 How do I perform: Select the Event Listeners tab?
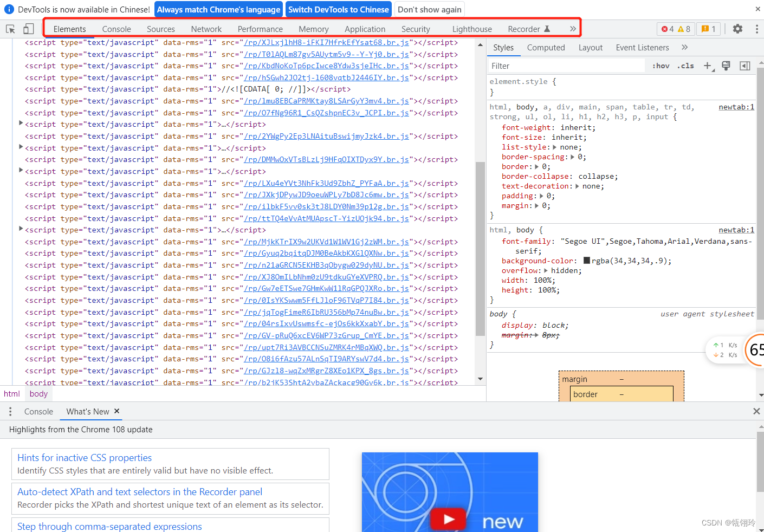tap(642, 48)
